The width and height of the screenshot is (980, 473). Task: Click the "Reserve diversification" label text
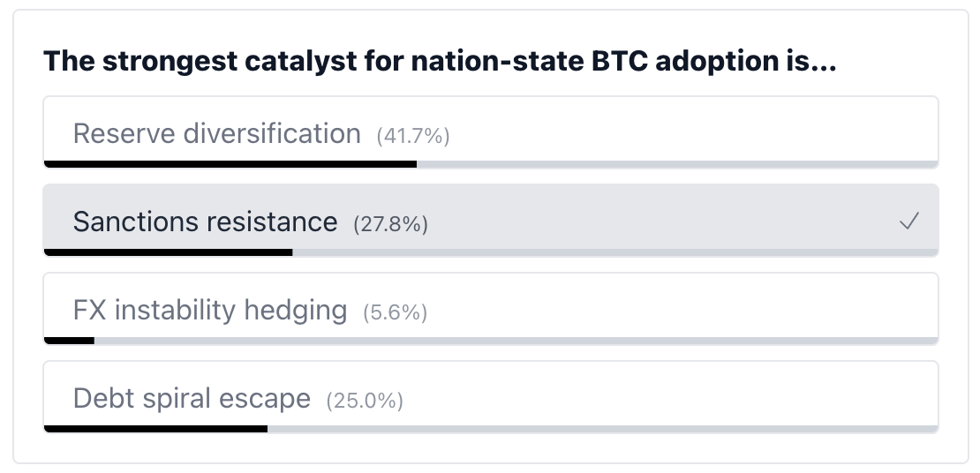pyautogui.click(x=216, y=133)
